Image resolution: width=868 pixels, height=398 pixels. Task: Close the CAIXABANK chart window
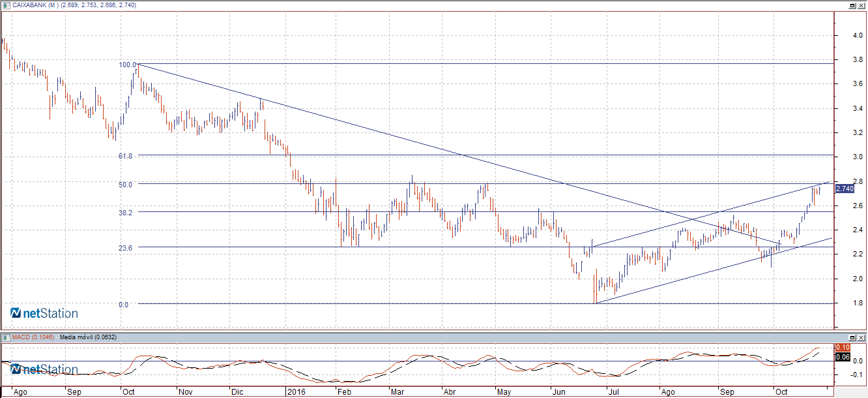pos(861,5)
